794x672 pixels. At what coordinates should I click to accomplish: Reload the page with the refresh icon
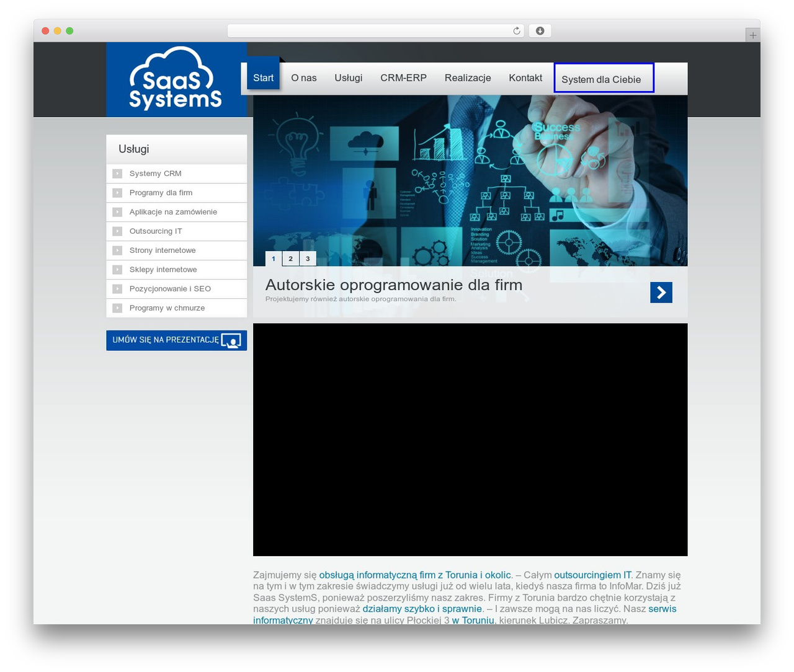point(517,31)
